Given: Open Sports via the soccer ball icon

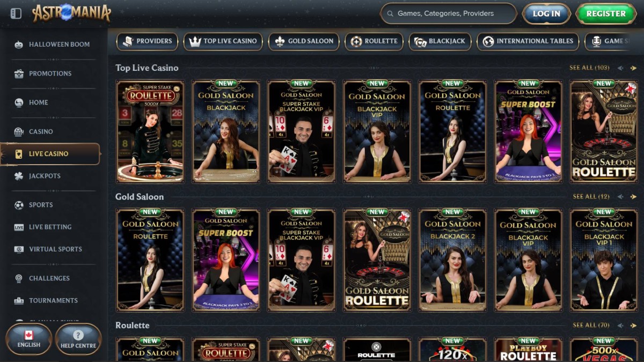Looking at the screenshot, I should (19, 205).
